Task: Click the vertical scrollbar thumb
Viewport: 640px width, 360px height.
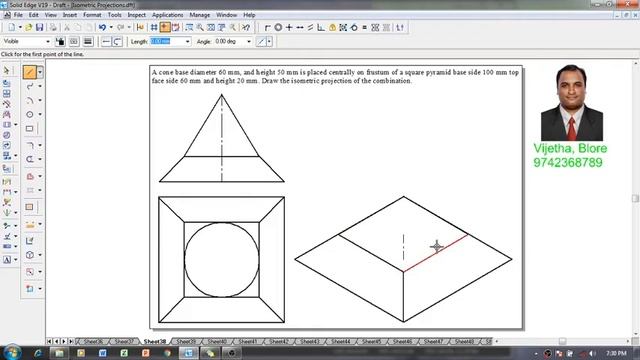Action: click(636, 198)
